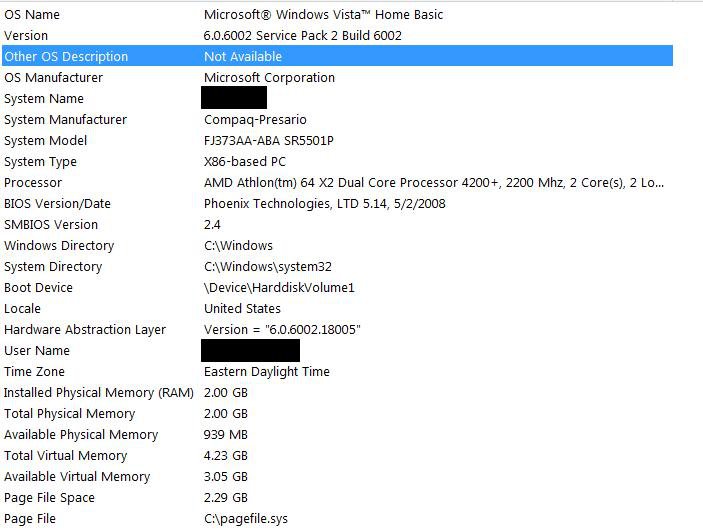Click the '4.23 GB' value
Viewport: 703px width, 531px height.
[226, 456]
